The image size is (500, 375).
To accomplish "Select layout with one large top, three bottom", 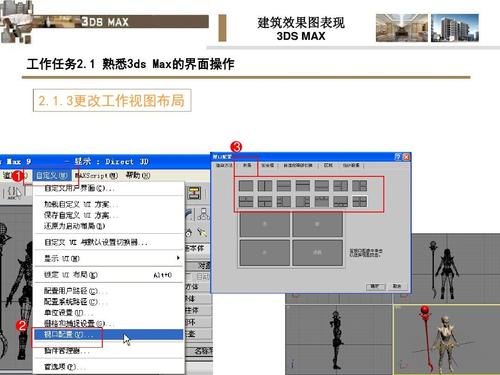I will pyautogui.click(x=341, y=201).
